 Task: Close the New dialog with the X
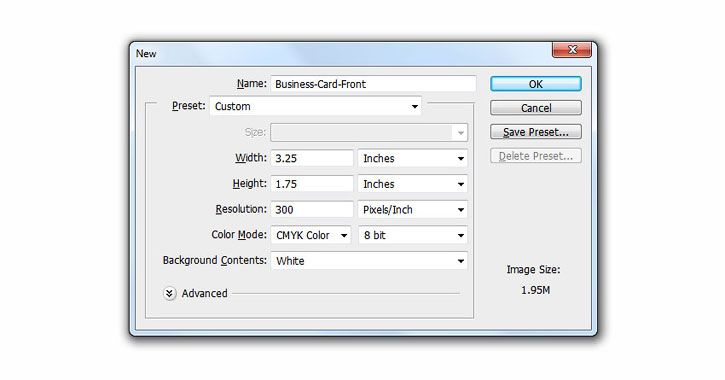pos(572,50)
